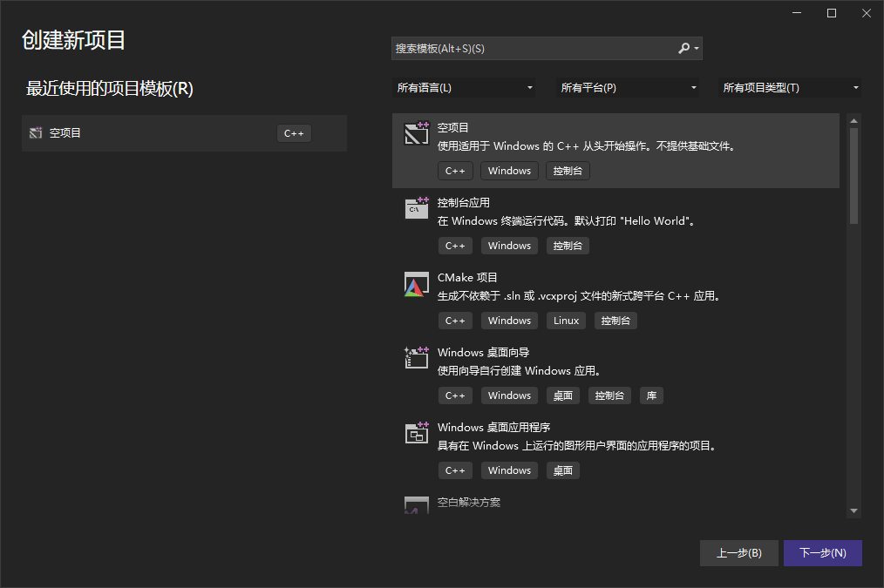Click 控制台 tag under 控制台应用
The width and height of the screenshot is (884, 588).
pos(568,246)
